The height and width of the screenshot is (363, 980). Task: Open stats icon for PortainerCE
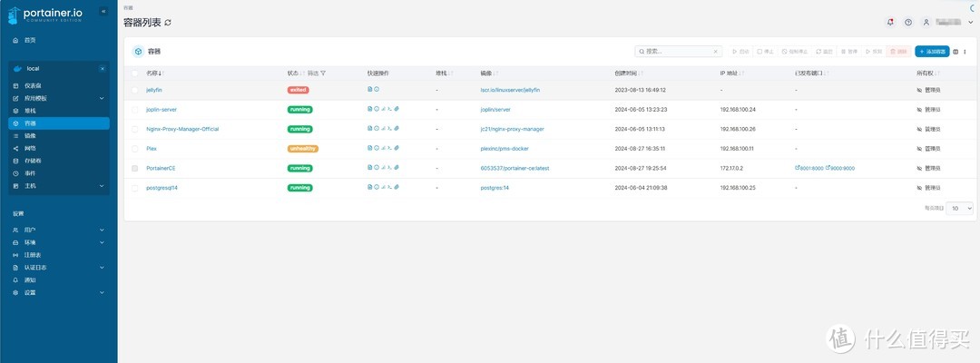[383, 168]
